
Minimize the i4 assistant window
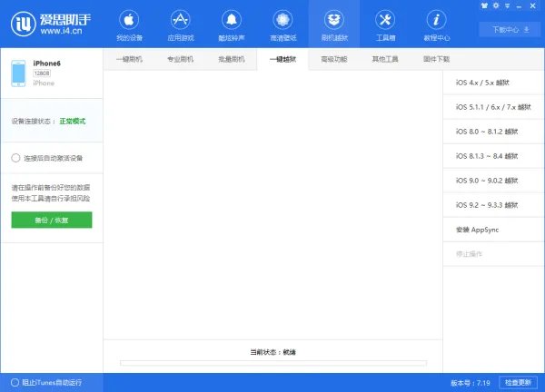coord(520,6)
